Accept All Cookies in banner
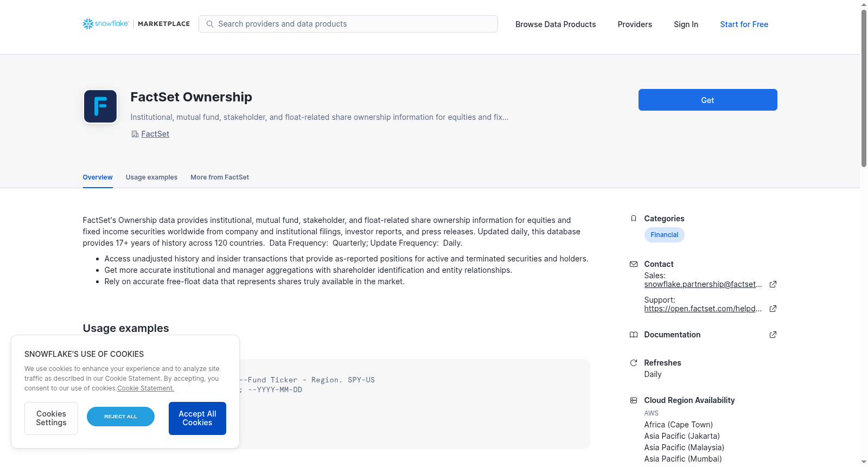Image resolution: width=868 pixels, height=467 pixels. pyautogui.click(x=197, y=418)
